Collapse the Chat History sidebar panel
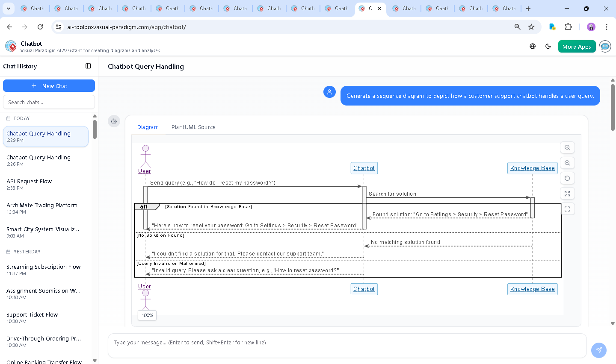616x364 pixels. pyautogui.click(x=88, y=66)
